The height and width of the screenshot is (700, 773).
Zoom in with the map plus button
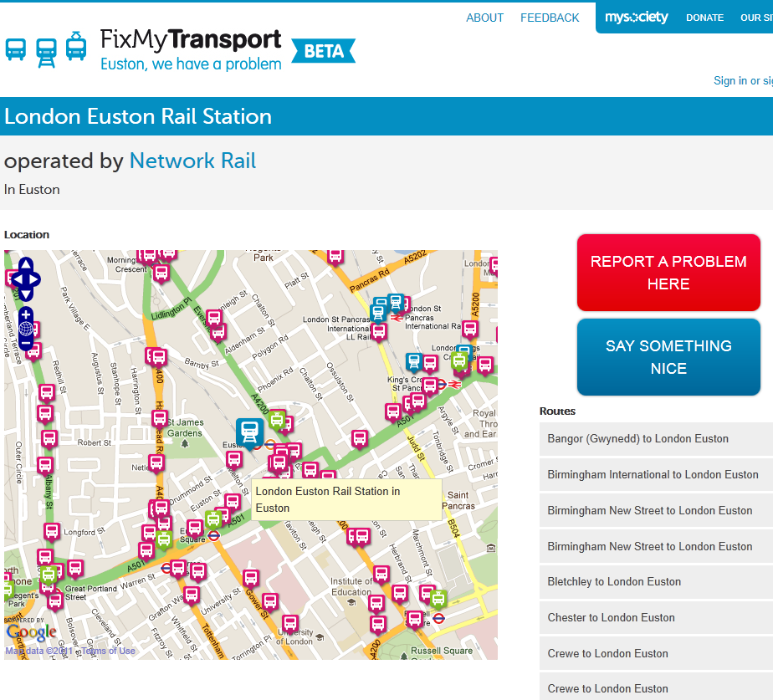[x=26, y=314]
